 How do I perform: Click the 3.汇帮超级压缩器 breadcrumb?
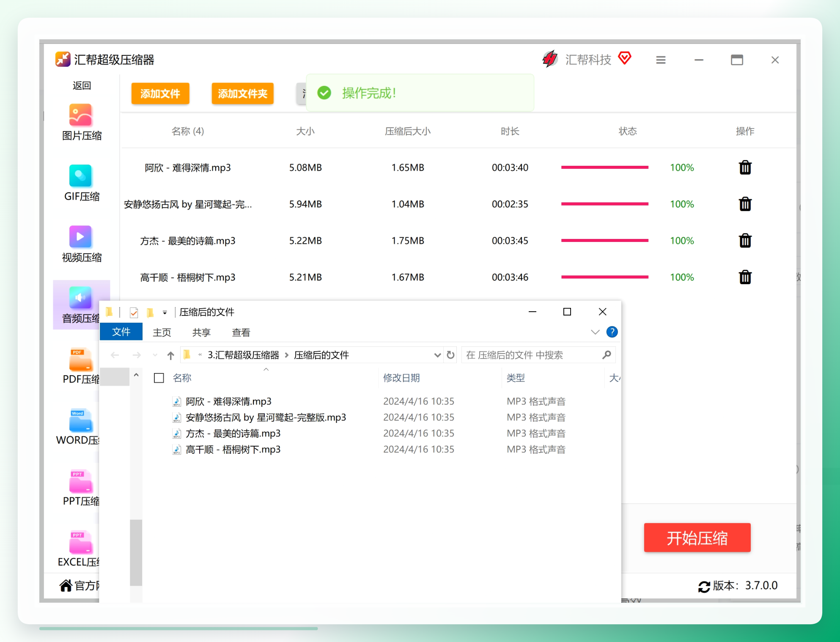pos(243,355)
